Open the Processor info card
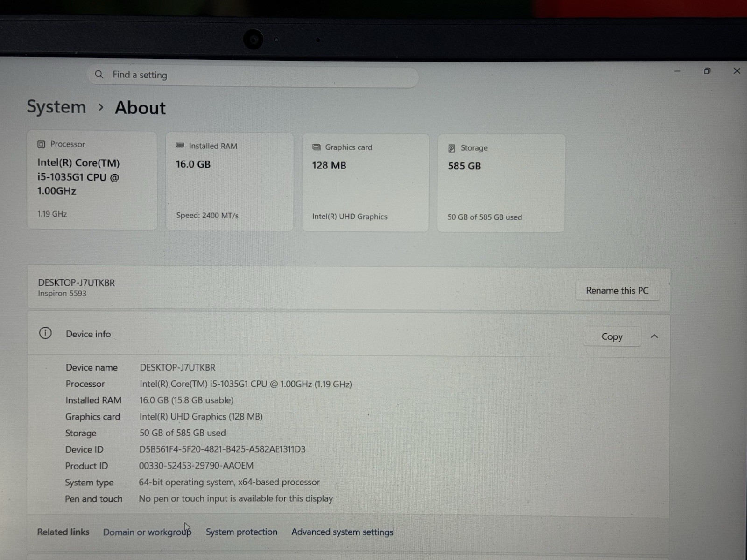The height and width of the screenshot is (560, 747). pyautogui.click(x=92, y=180)
